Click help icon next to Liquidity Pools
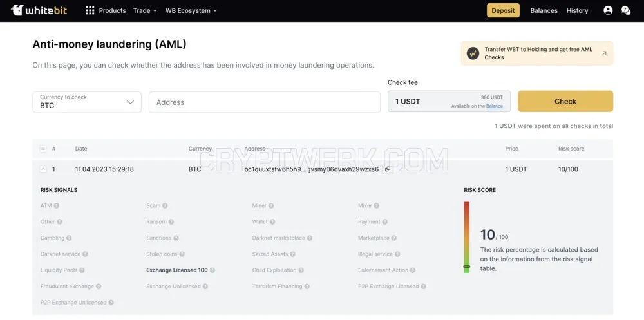The height and width of the screenshot is (320, 644). coord(82,270)
